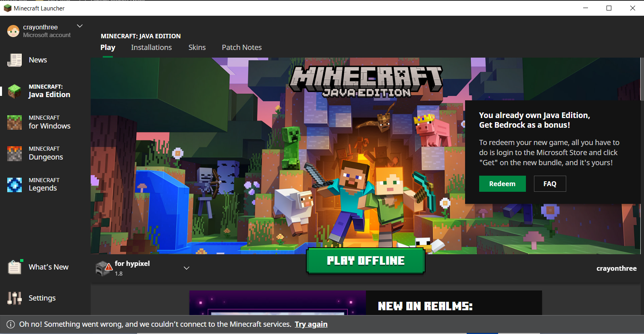Click the green Redeem button

pyautogui.click(x=502, y=184)
